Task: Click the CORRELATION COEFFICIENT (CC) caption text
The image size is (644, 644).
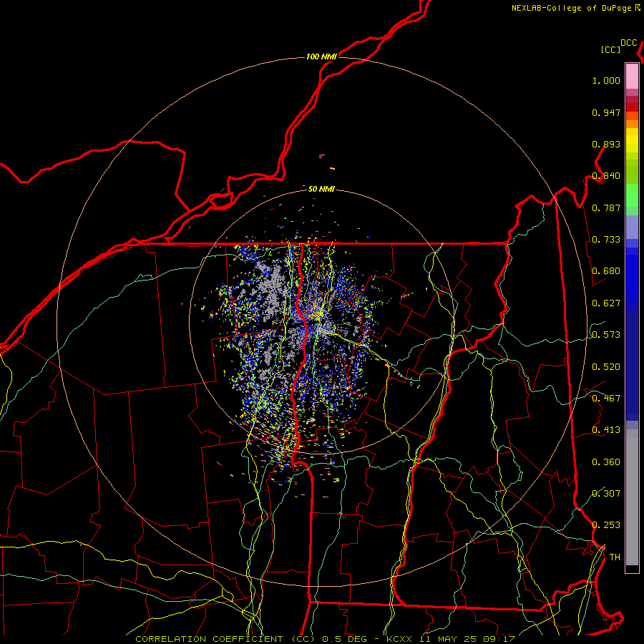Action: [225, 639]
